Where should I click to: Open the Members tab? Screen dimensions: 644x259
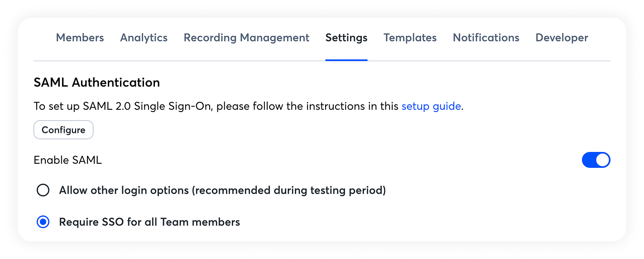(80, 38)
